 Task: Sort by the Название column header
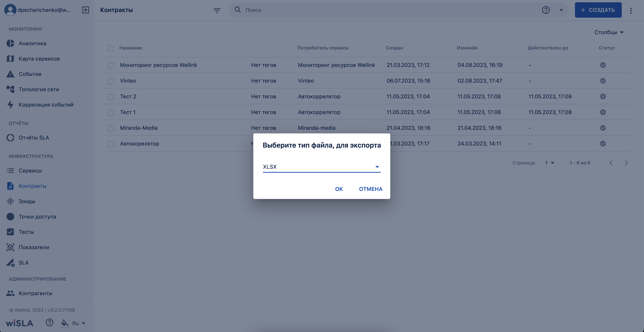(x=130, y=48)
